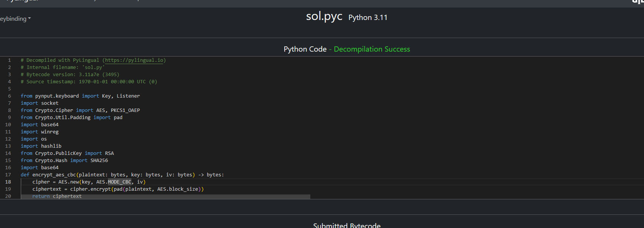The width and height of the screenshot is (644, 228).
Task: Click the "from Crypto.Util.Padding import pad" line
Action: click(x=71, y=118)
